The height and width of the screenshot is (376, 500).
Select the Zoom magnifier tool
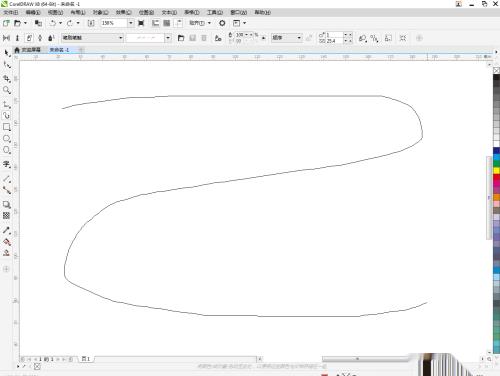tap(6, 90)
